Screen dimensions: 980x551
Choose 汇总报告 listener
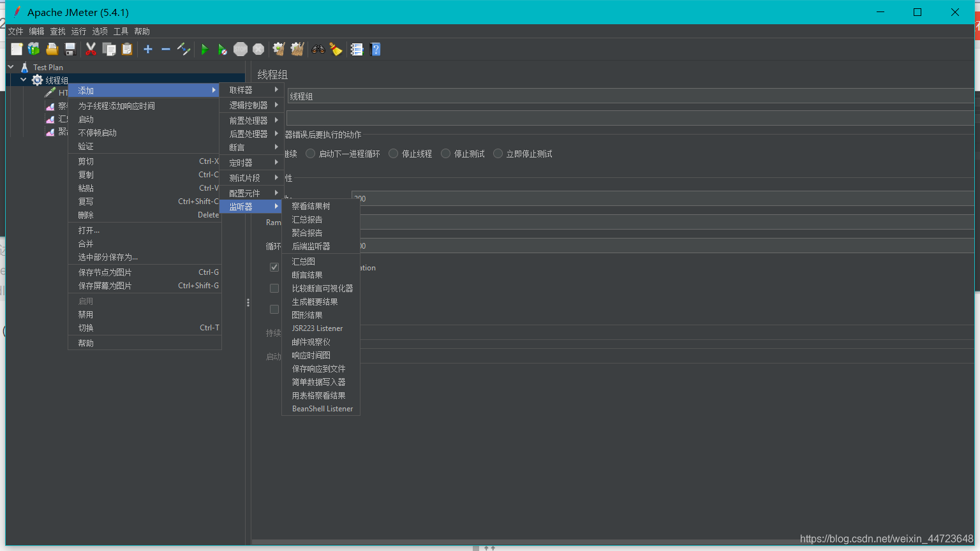[321, 219]
